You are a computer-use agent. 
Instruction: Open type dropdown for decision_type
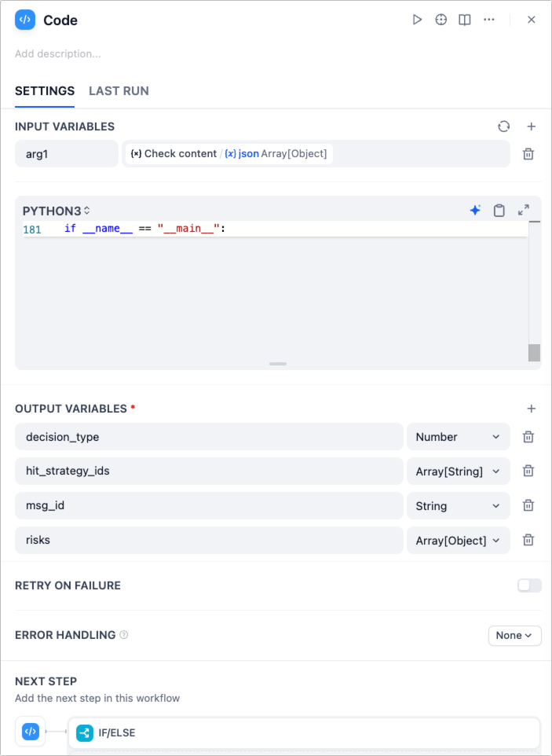pos(458,437)
